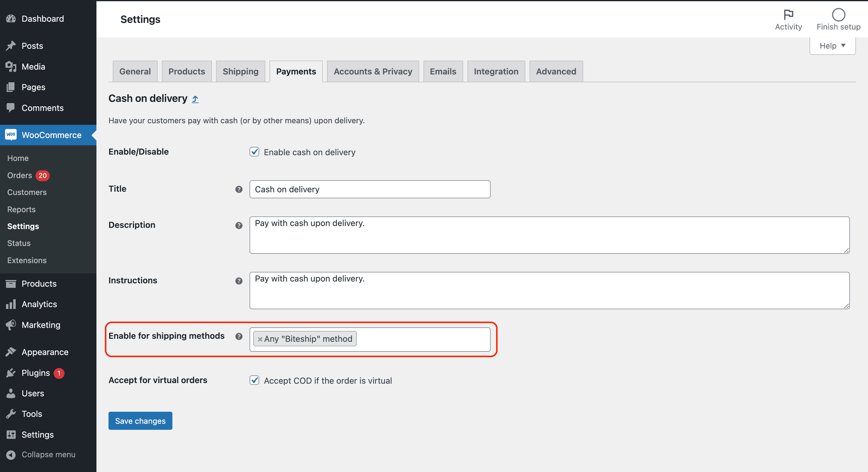Click the Plugins plug icon
Image resolution: width=868 pixels, height=472 pixels.
11,373
